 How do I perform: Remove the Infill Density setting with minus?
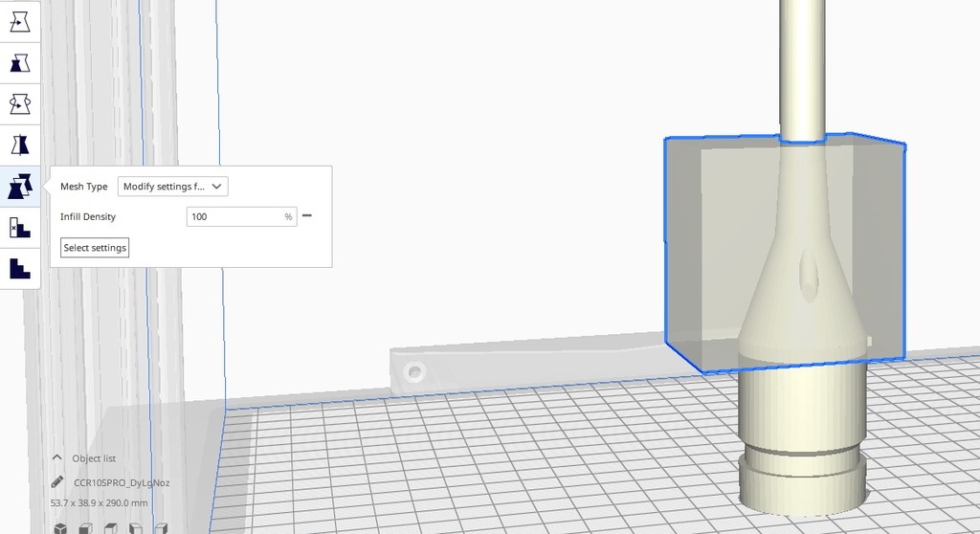coord(307,215)
